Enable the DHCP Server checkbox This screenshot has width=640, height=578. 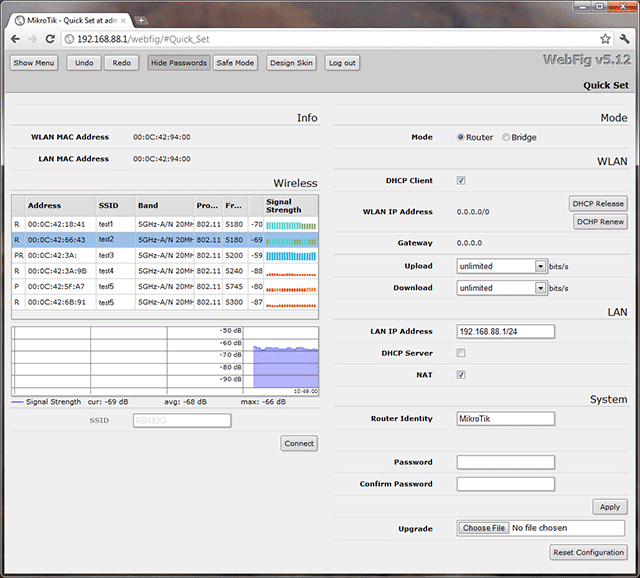coord(461,353)
